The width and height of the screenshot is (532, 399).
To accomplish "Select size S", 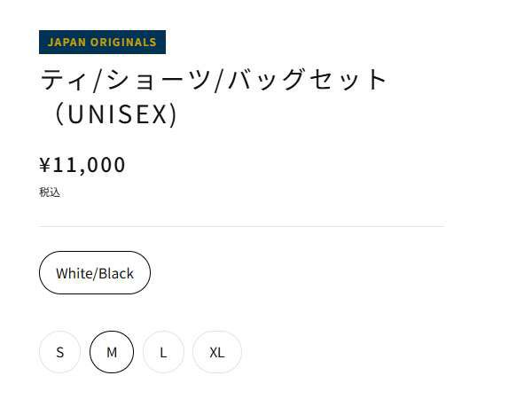I will pyautogui.click(x=59, y=352).
